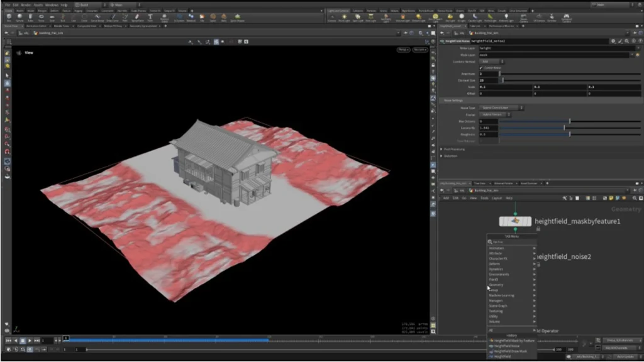Click the network editor search icon
The height and width of the screenshot is (362, 644).
click(634, 198)
